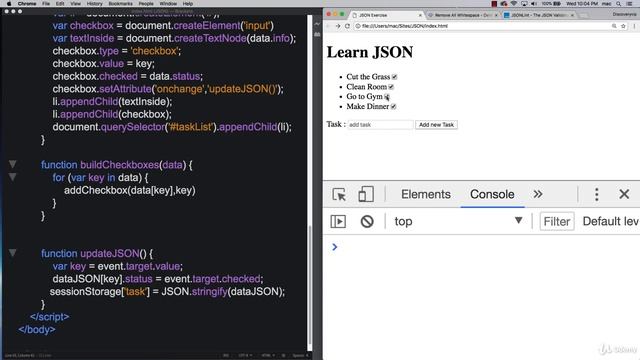Click the AirPlay display icon in the menu bar

click(524, 4)
